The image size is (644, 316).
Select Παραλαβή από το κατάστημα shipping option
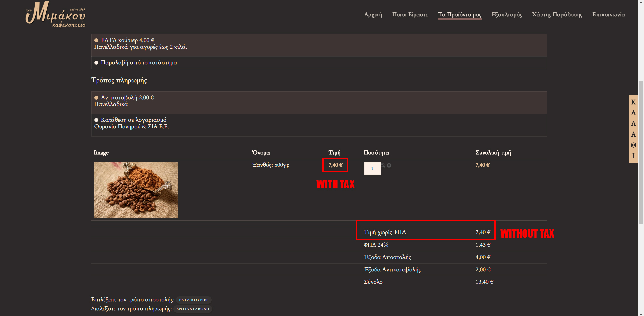click(x=96, y=63)
